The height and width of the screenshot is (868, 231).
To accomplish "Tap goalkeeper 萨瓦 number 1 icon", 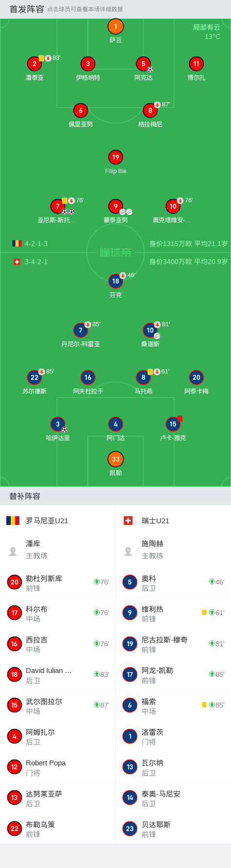I will 115,27.
